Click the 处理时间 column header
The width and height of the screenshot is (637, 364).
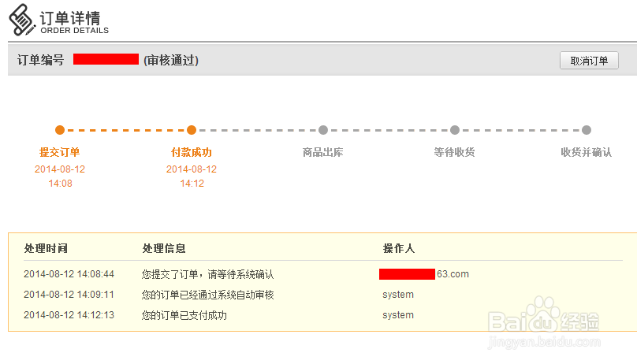pos(46,248)
